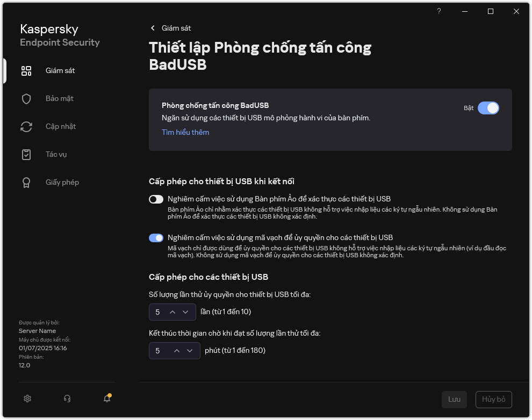This screenshot has width=532, height=420.
Task: Open settings gear icon in sidebar
Action: (27, 399)
